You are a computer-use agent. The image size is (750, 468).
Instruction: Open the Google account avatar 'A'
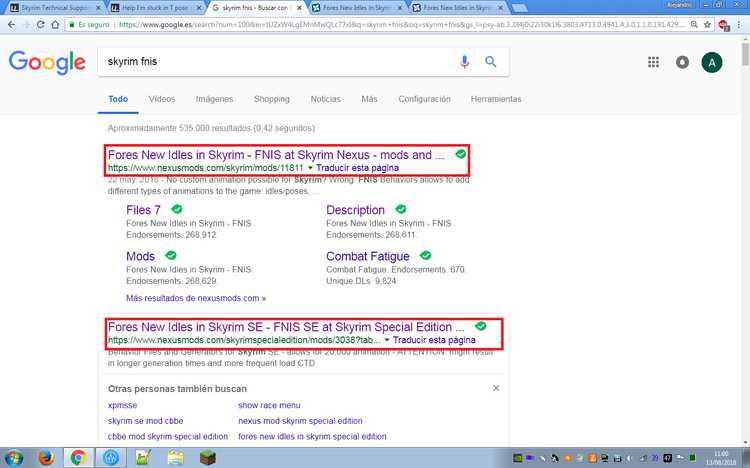coord(712,62)
